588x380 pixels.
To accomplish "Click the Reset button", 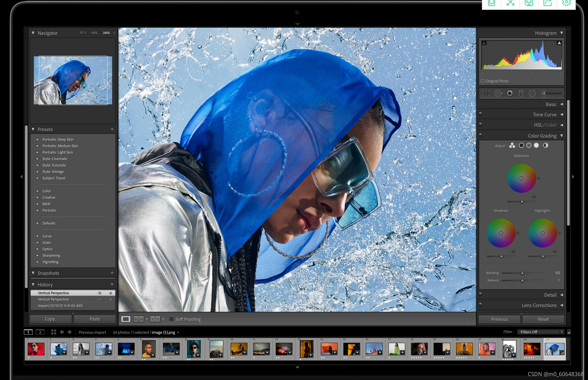I will tap(543, 319).
